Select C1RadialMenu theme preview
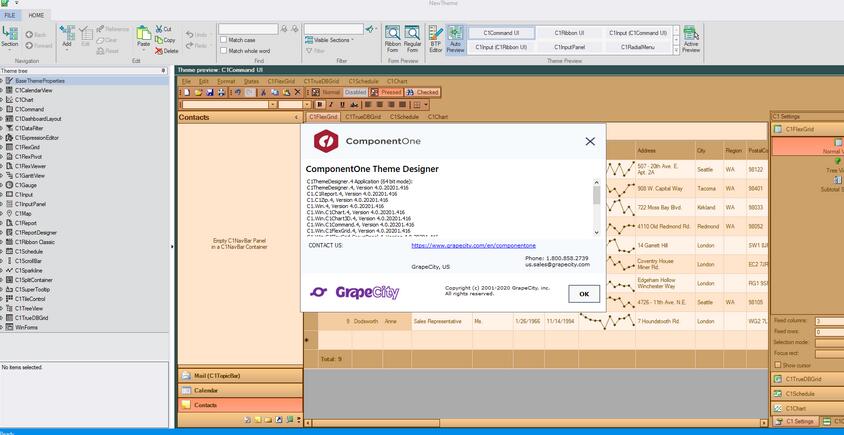Viewport: 844px width, 435px height. click(638, 47)
